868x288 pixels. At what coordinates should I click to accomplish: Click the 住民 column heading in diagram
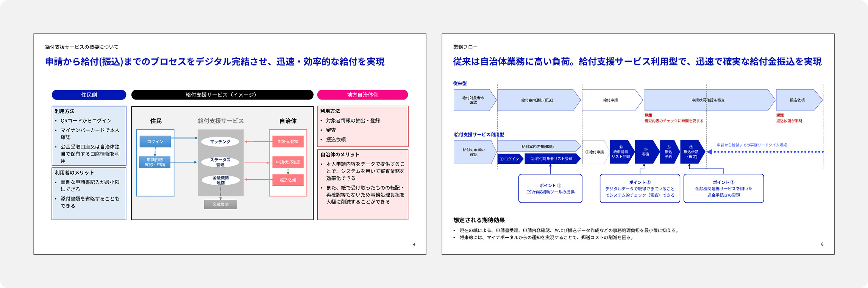tap(156, 121)
